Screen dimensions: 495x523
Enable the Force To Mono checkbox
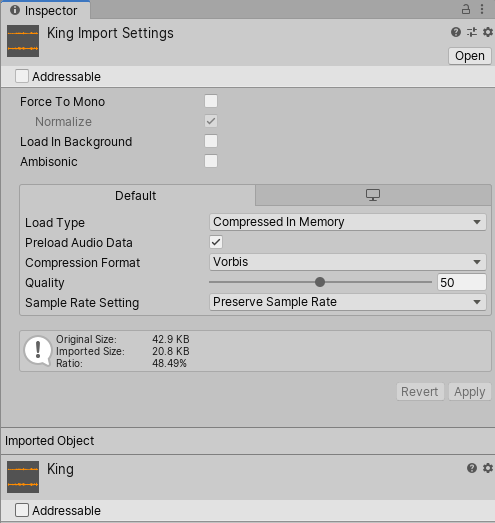(211, 101)
